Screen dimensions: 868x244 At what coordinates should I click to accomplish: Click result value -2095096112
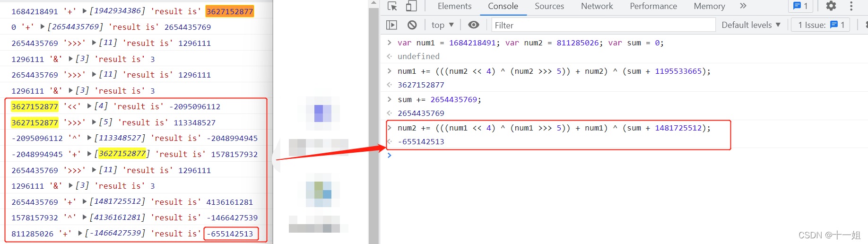(x=195, y=106)
